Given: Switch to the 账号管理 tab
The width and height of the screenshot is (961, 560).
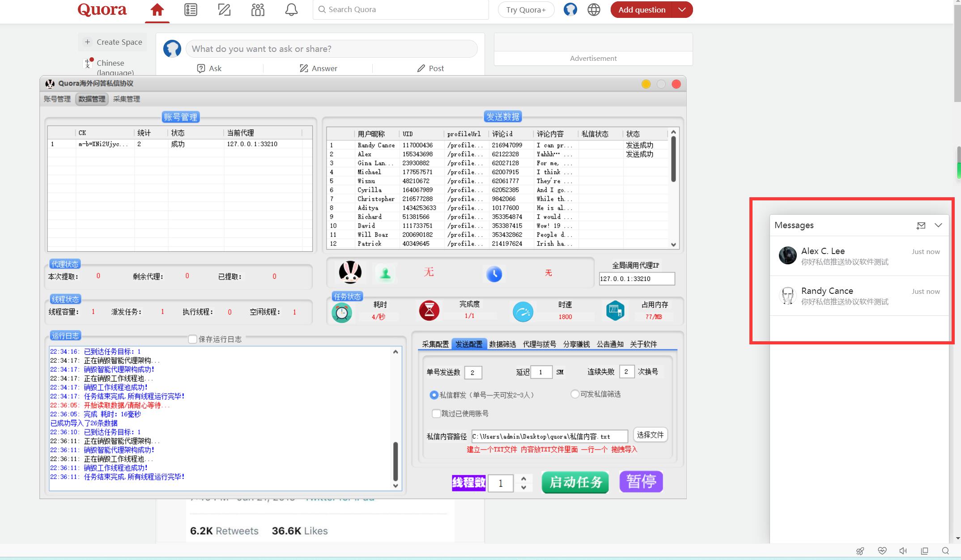Looking at the screenshot, I should click(57, 99).
